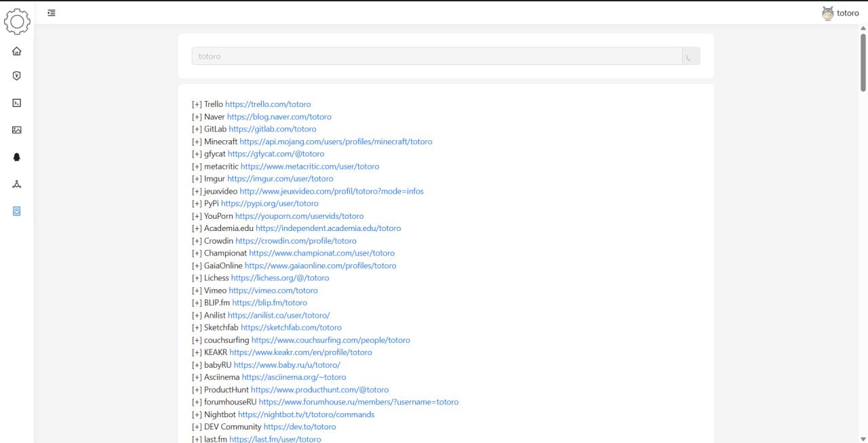Open the KEAKR profile link
Image resolution: width=868 pixels, height=443 pixels.
(300, 352)
